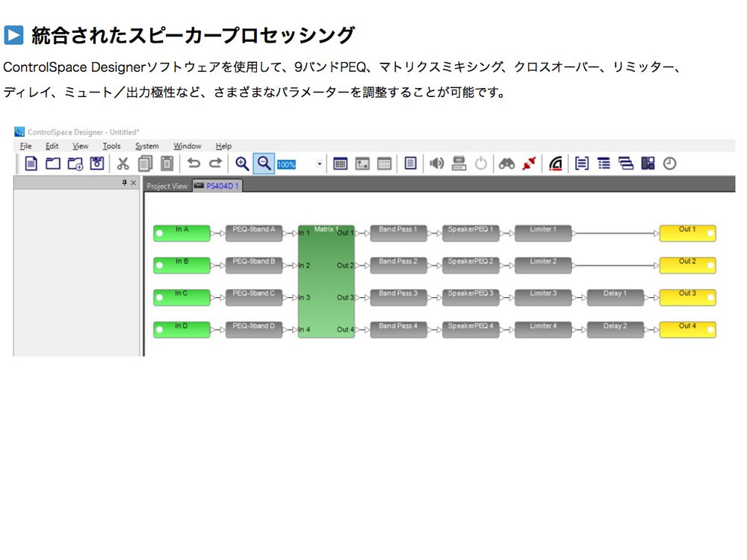Click the New file toolbar icon
The image size is (747, 560).
click(x=31, y=164)
